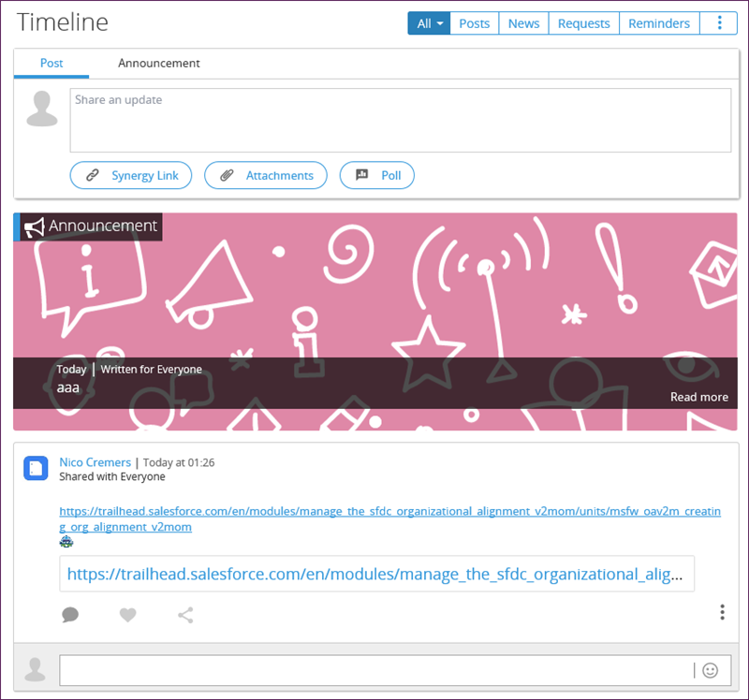Add Attachments to the post
Screen dimensions: 749x700
click(x=266, y=175)
